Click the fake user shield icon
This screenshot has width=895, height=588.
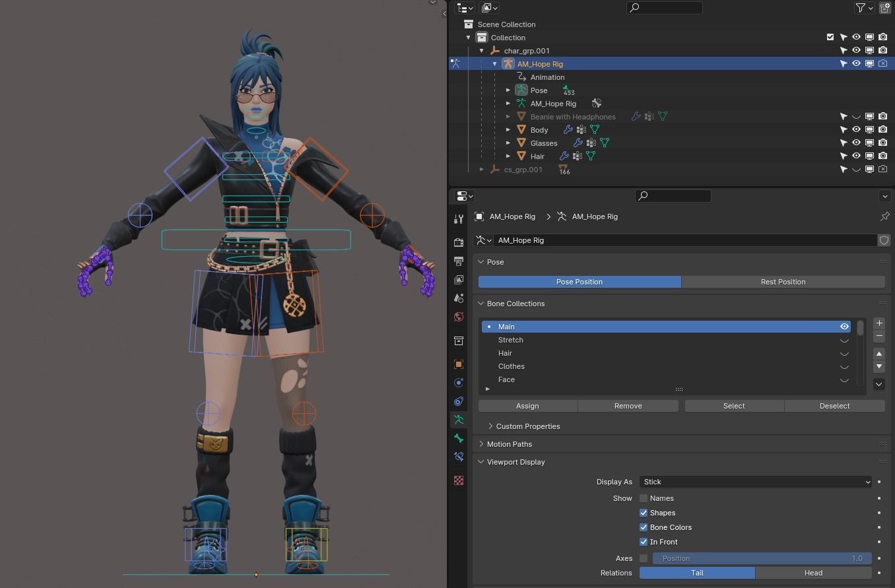(x=884, y=240)
